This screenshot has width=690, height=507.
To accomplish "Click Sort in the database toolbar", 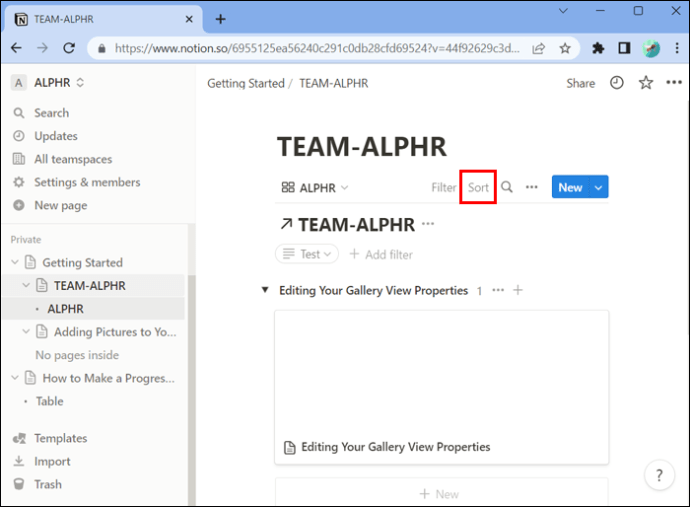I will click(478, 188).
